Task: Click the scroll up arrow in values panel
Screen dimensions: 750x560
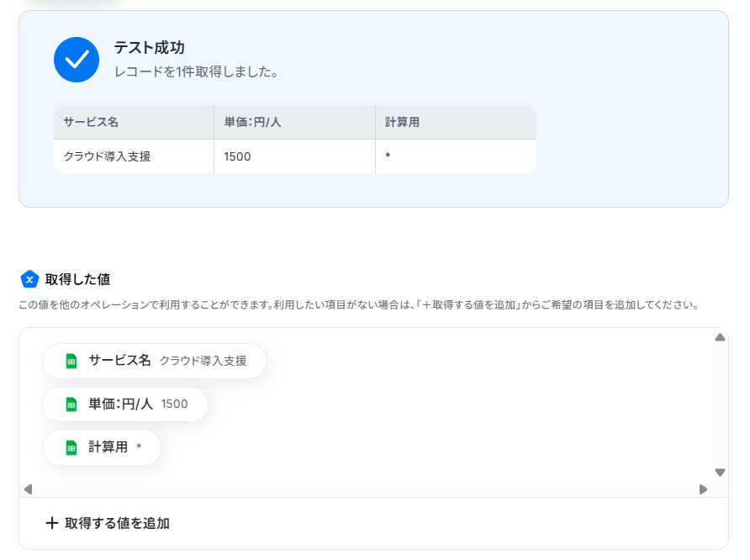Action: 720,338
